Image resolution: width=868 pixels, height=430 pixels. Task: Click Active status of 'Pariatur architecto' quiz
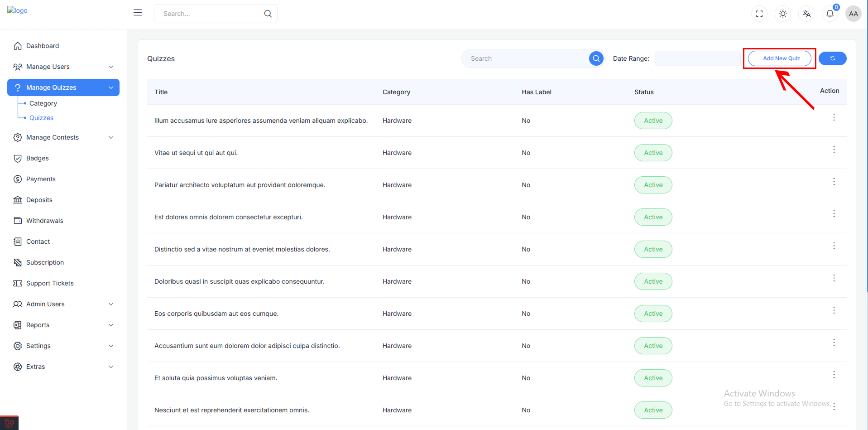click(653, 185)
